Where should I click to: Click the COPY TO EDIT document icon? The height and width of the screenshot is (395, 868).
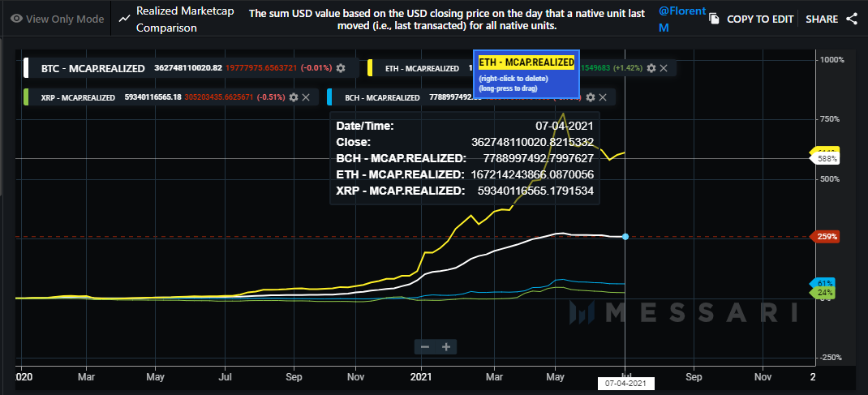tap(714, 19)
